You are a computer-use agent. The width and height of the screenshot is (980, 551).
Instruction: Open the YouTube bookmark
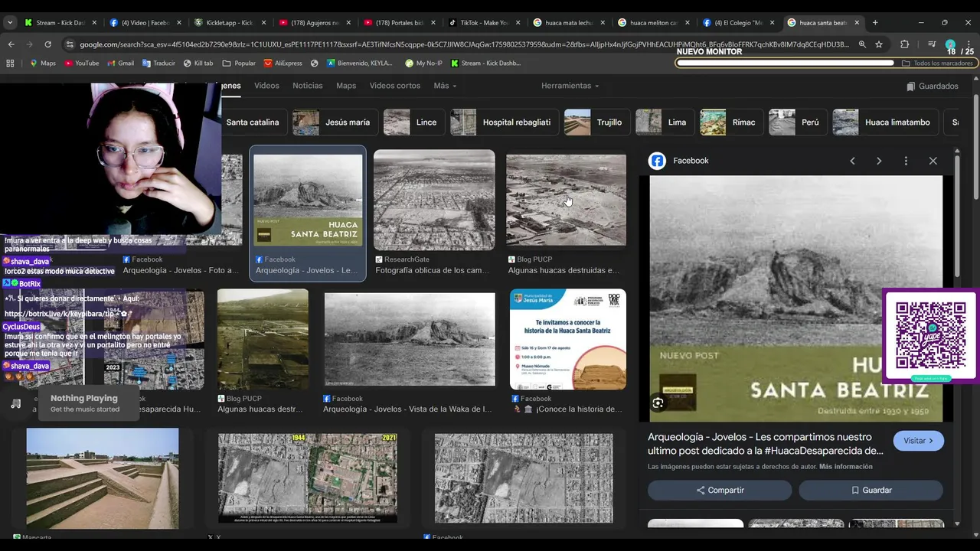click(x=81, y=64)
